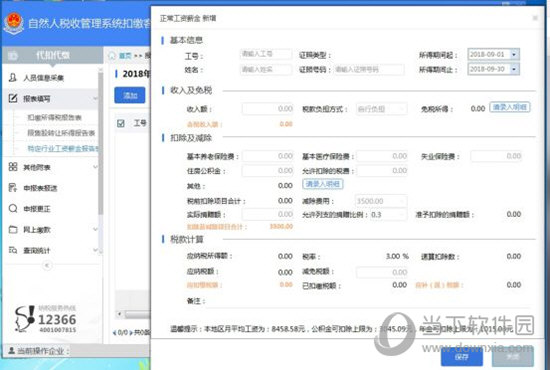This screenshot has height=370, width=550.
Task: Expand the 报表填写 menu chevron
Action: [95, 99]
